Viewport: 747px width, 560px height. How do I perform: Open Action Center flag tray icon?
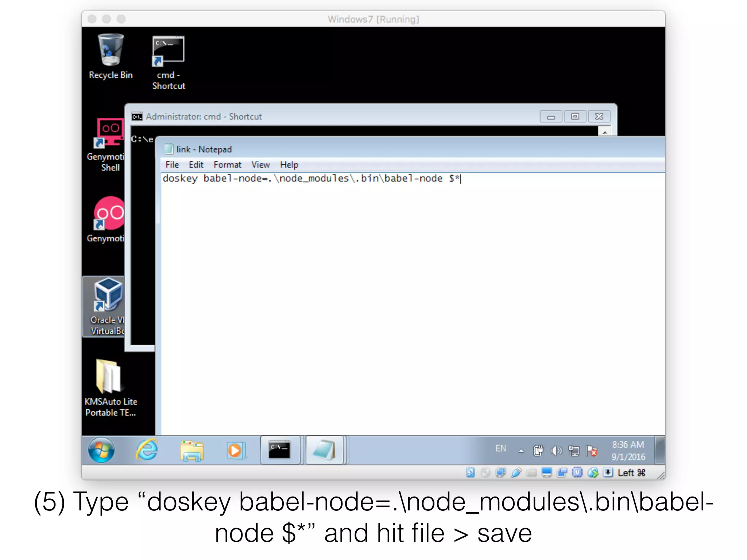click(x=591, y=451)
